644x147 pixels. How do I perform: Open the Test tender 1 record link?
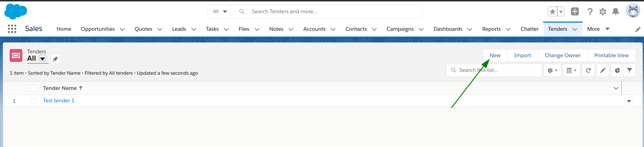pos(58,101)
